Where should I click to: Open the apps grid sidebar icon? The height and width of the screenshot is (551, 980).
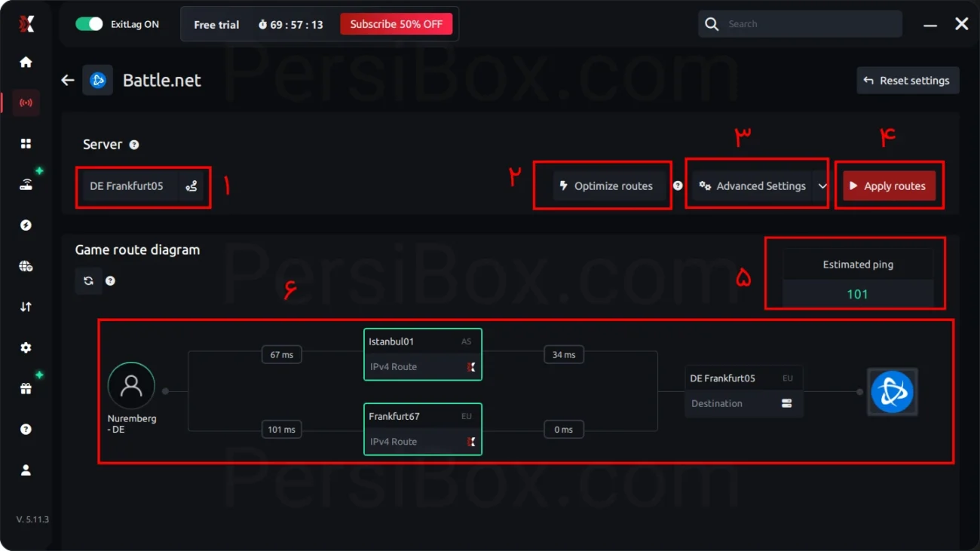pyautogui.click(x=26, y=144)
